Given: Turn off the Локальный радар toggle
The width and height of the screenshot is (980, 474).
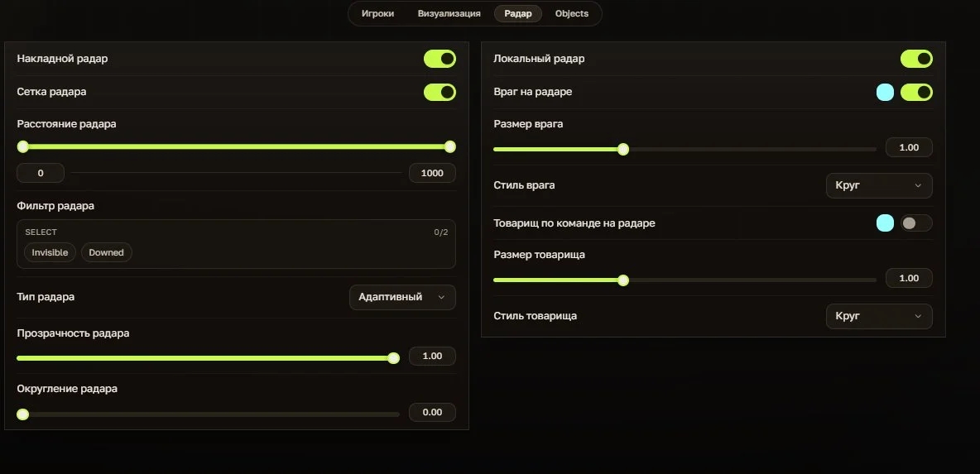Looking at the screenshot, I should (916, 59).
